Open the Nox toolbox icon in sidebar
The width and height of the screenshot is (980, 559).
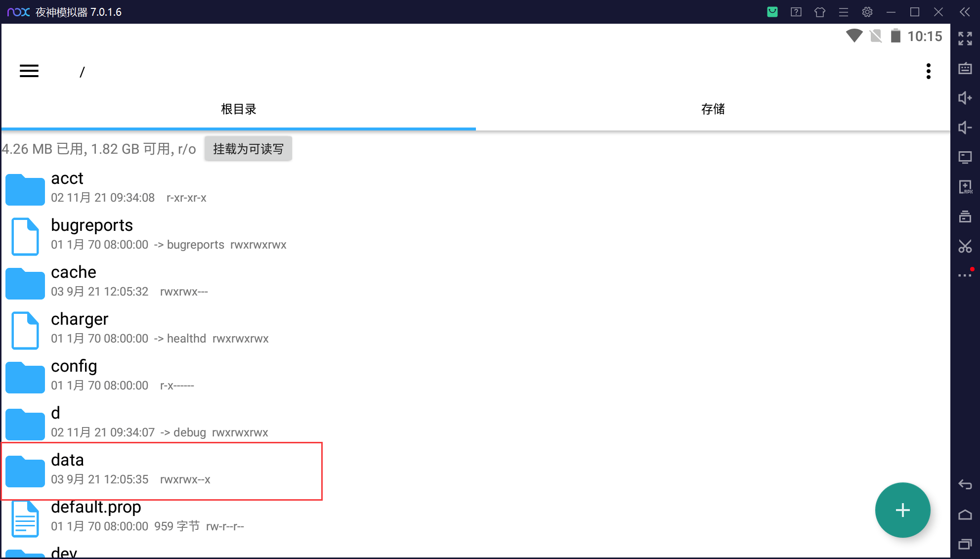[965, 216]
